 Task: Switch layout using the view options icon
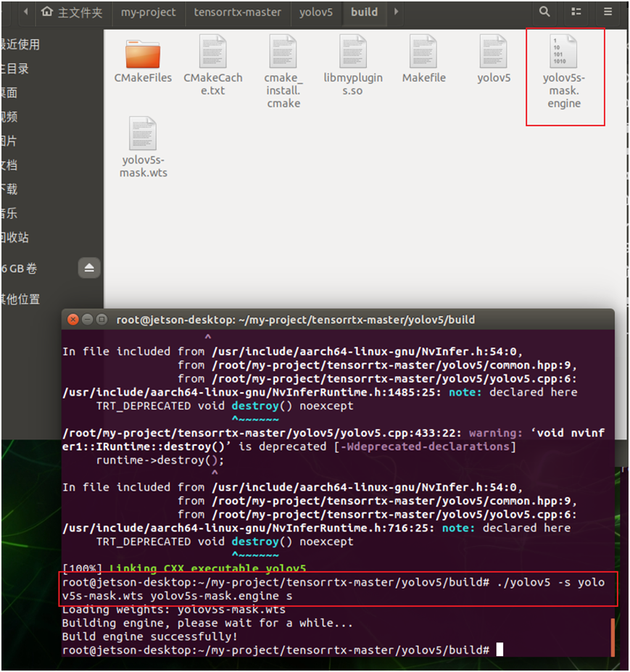click(576, 12)
